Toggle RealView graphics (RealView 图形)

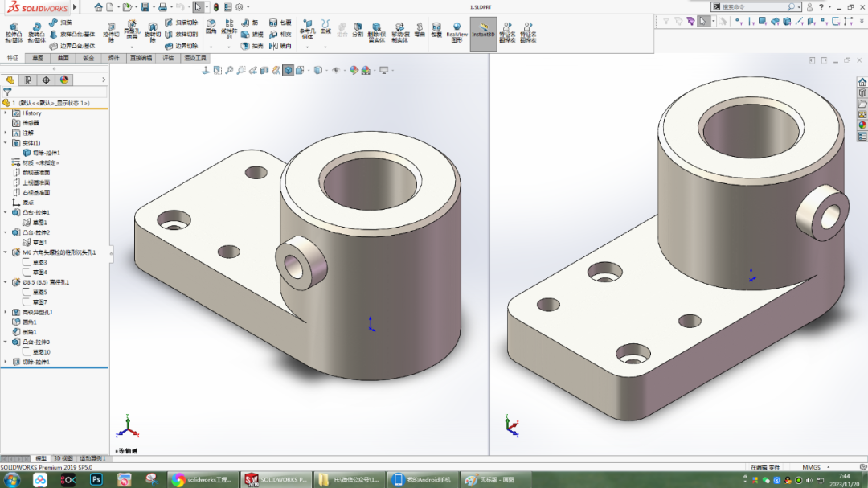pos(457,33)
